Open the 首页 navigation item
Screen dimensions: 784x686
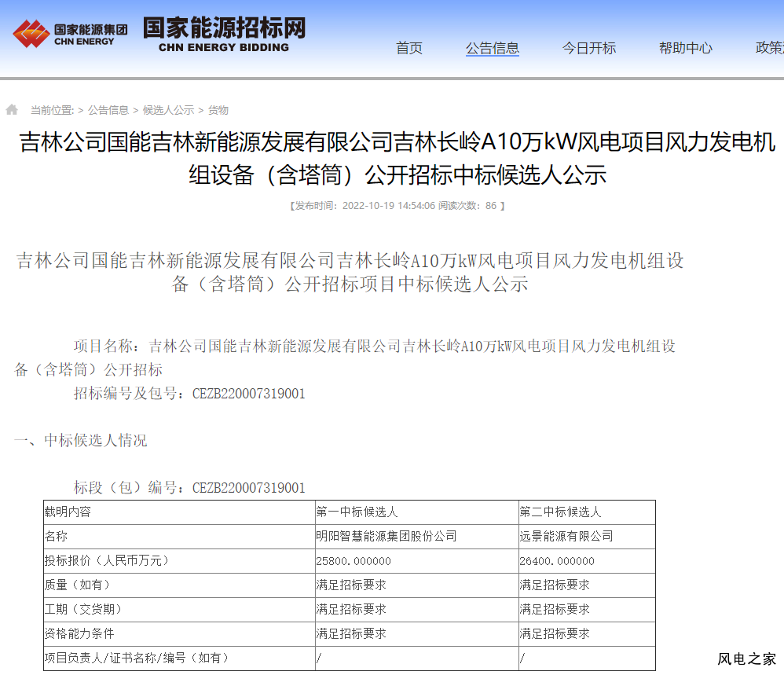409,48
